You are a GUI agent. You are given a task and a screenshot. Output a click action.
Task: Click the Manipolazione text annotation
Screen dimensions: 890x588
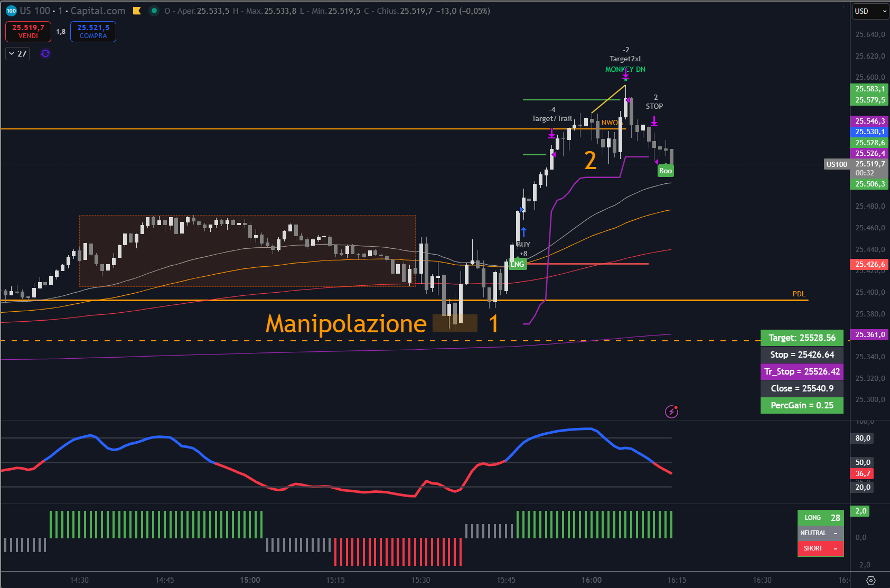pos(346,323)
